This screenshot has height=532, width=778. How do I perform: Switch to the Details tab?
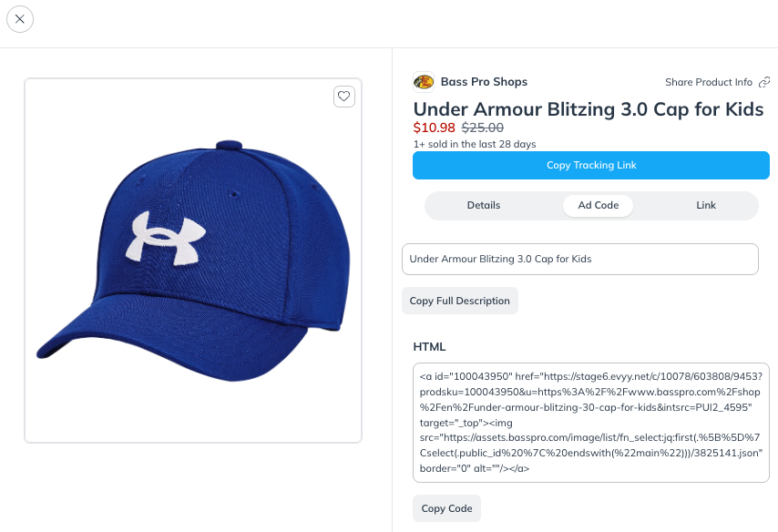click(484, 205)
